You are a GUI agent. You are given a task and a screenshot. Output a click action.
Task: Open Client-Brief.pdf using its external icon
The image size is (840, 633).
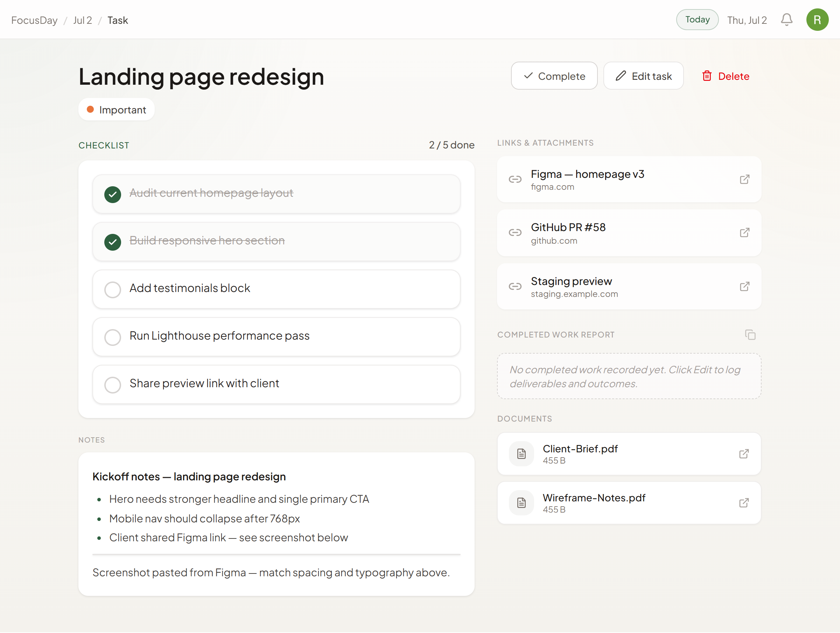(x=743, y=454)
